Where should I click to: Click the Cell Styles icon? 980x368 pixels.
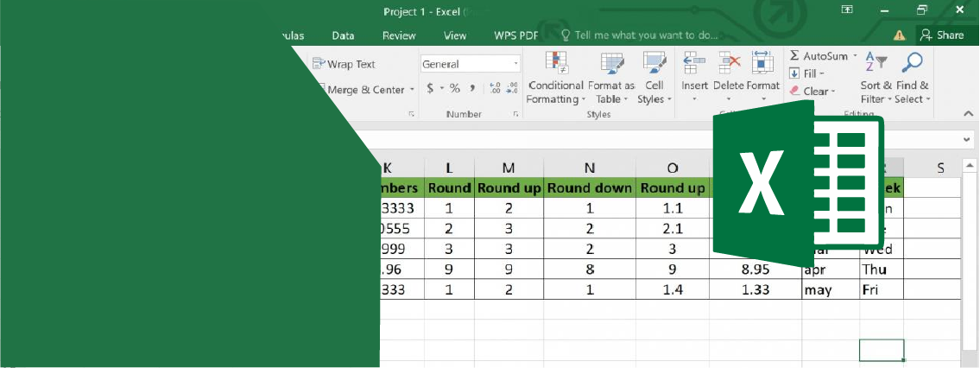click(654, 63)
